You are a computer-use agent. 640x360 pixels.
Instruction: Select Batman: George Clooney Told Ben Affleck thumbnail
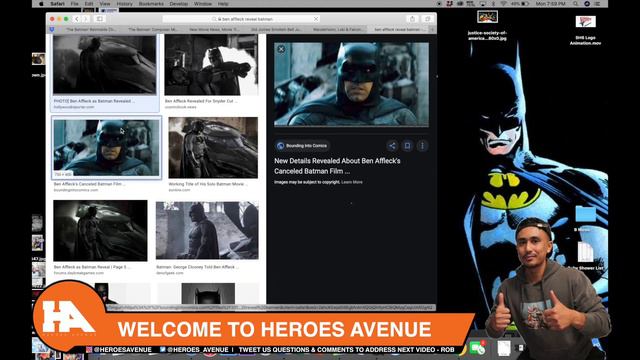[207, 230]
